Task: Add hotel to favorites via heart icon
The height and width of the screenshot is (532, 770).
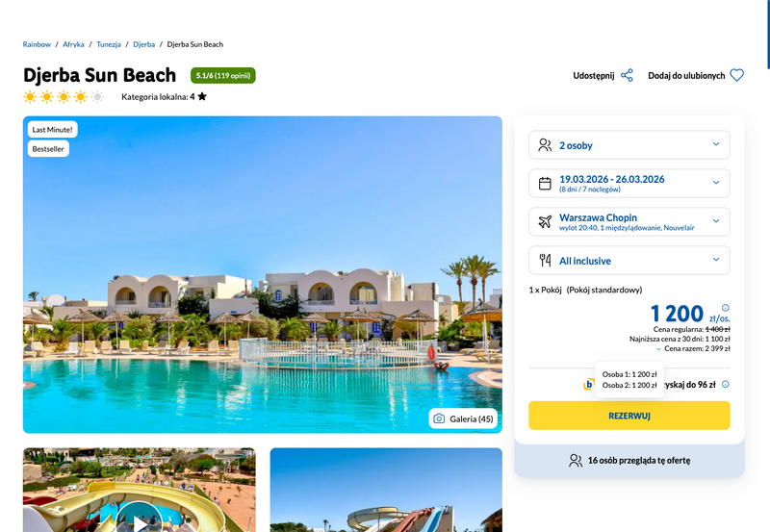Action: click(x=736, y=76)
